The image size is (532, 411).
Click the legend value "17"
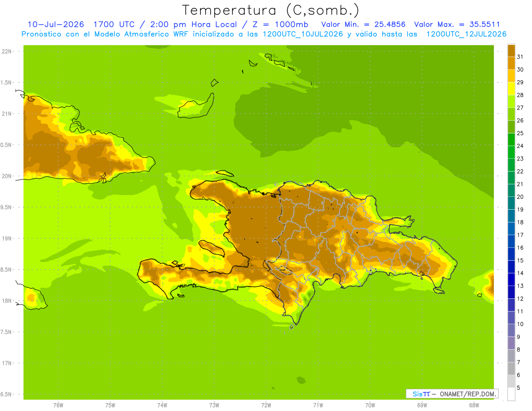[x=520, y=235]
